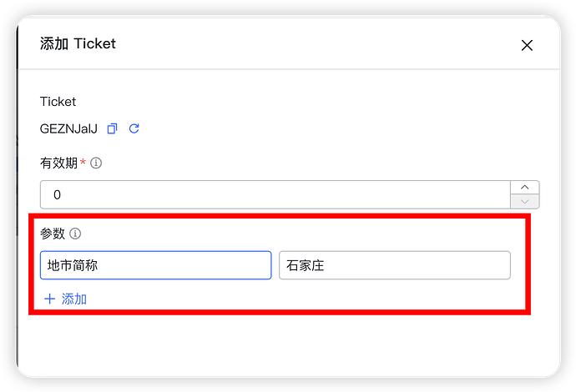Decrease 有效期 value with the down arrow
The image size is (576, 392).
pyautogui.click(x=524, y=202)
